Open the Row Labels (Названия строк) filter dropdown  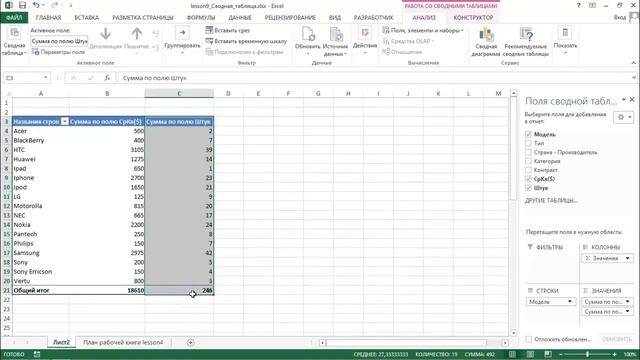64,122
